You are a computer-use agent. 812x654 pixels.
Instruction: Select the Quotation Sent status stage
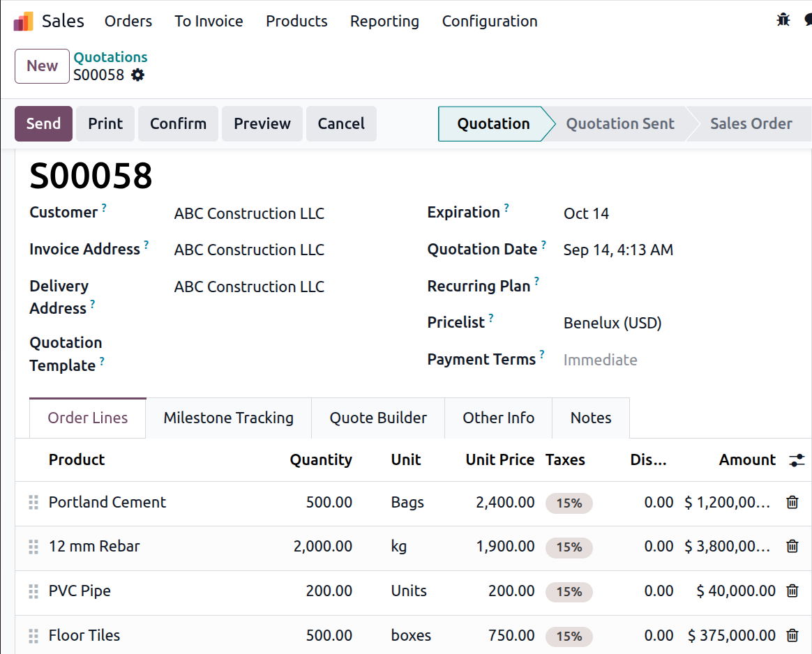(620, 123)
